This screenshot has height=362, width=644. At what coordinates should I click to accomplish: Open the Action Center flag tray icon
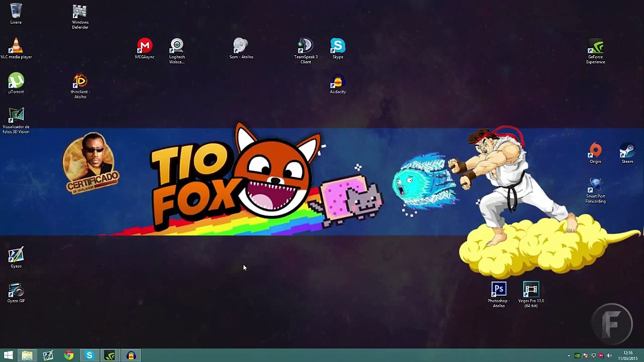[585, 356]
